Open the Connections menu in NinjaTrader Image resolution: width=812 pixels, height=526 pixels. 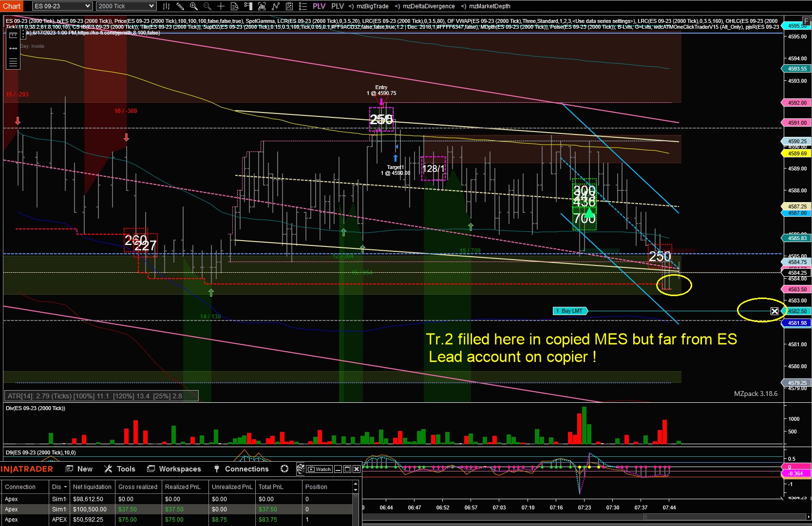[x=242, y=469]
